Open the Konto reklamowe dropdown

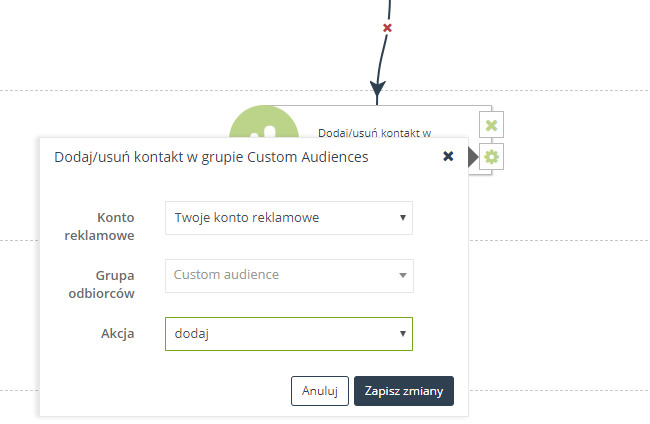(289, 218)
